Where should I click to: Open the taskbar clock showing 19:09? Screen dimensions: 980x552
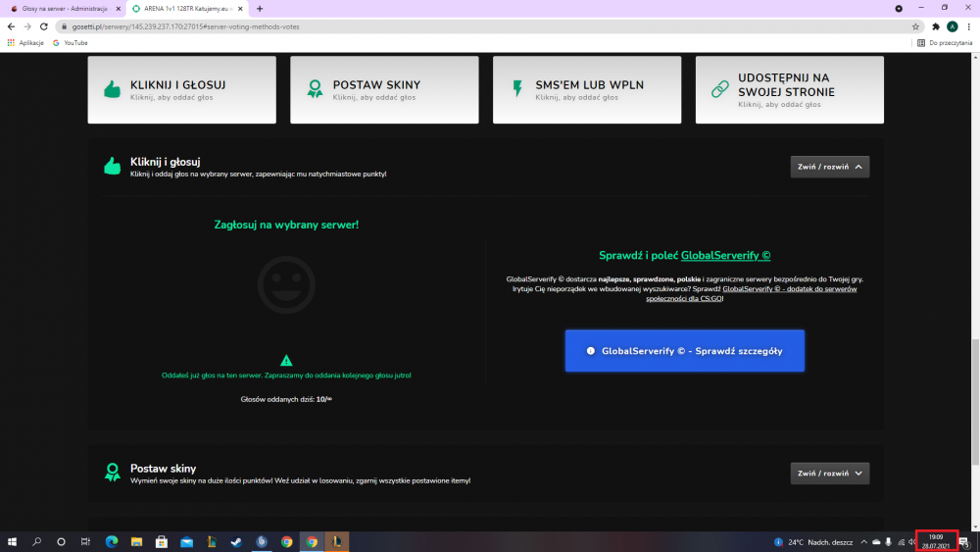pyautogui.click(x=936, y=541)
